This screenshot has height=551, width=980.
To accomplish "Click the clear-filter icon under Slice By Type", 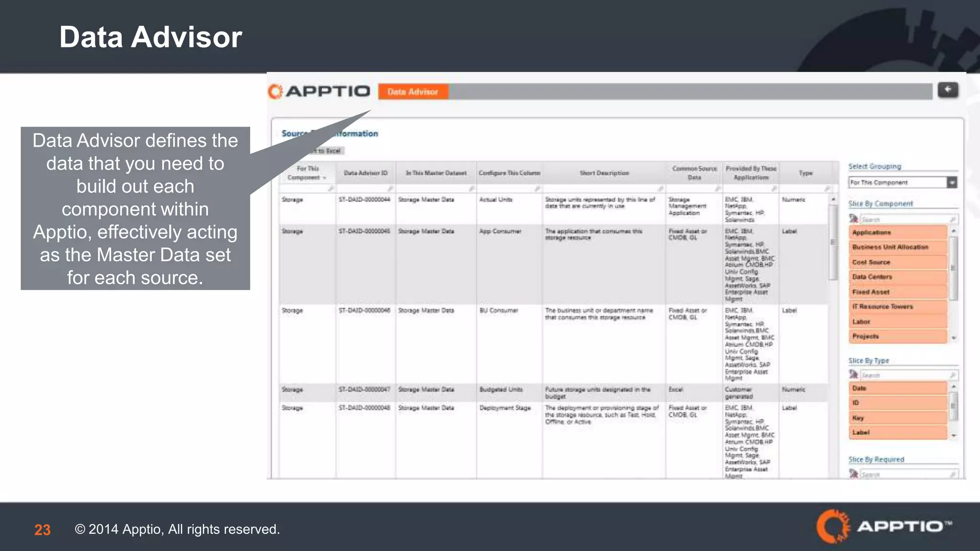I will (853, 375).
